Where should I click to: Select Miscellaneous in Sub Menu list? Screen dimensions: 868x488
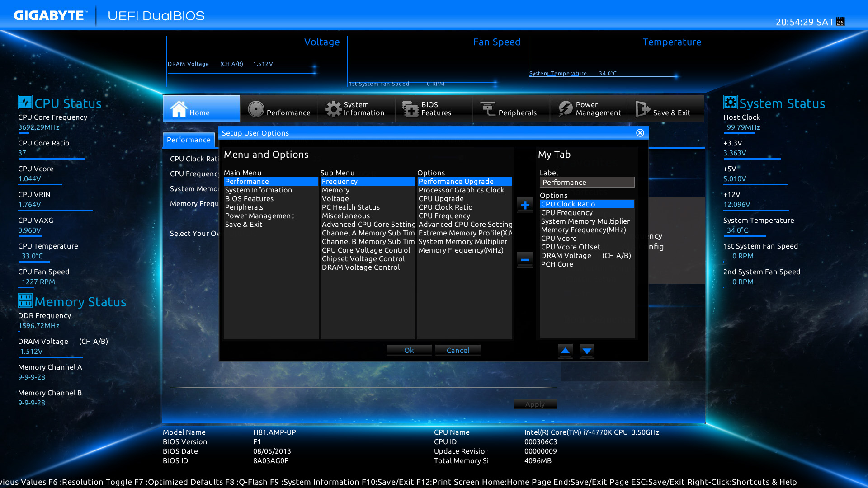368,216
